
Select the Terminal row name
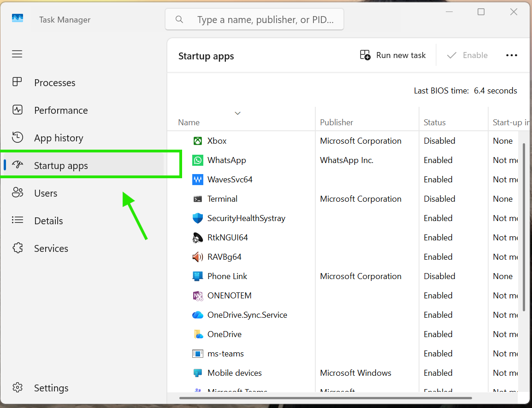pos(222,198)
